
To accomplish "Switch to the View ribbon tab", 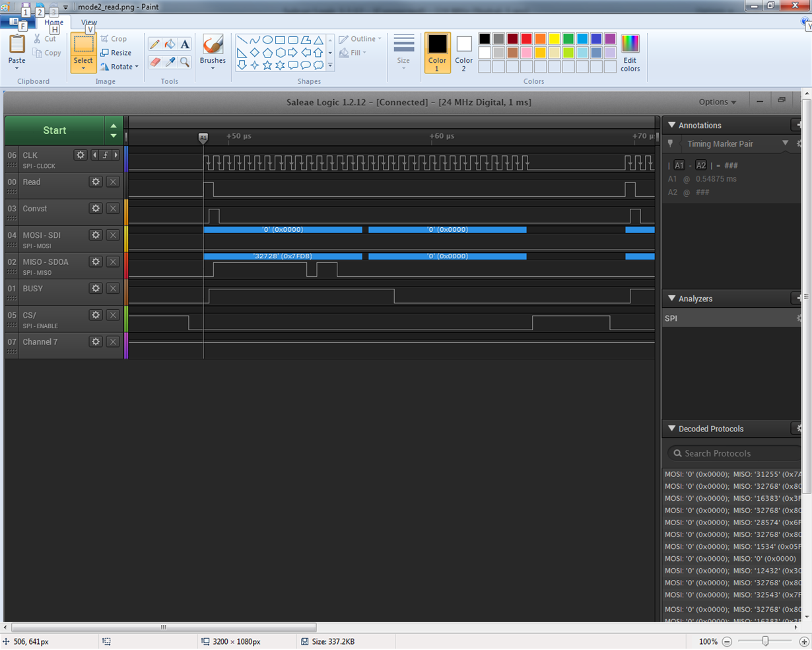I will point(89,22).
